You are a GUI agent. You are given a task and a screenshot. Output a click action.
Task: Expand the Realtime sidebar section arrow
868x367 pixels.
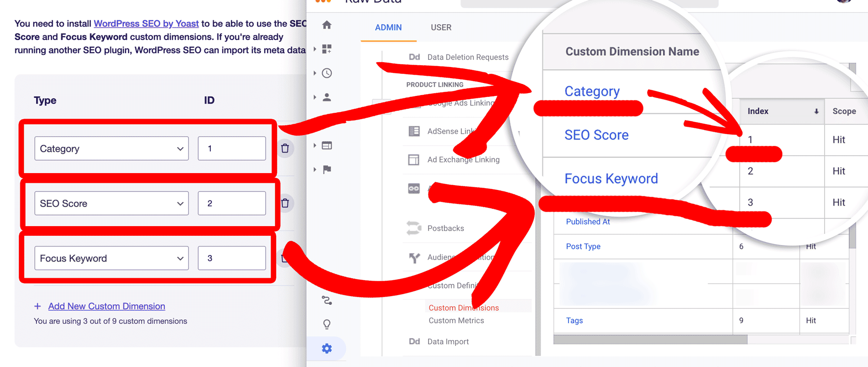point(315,73)
